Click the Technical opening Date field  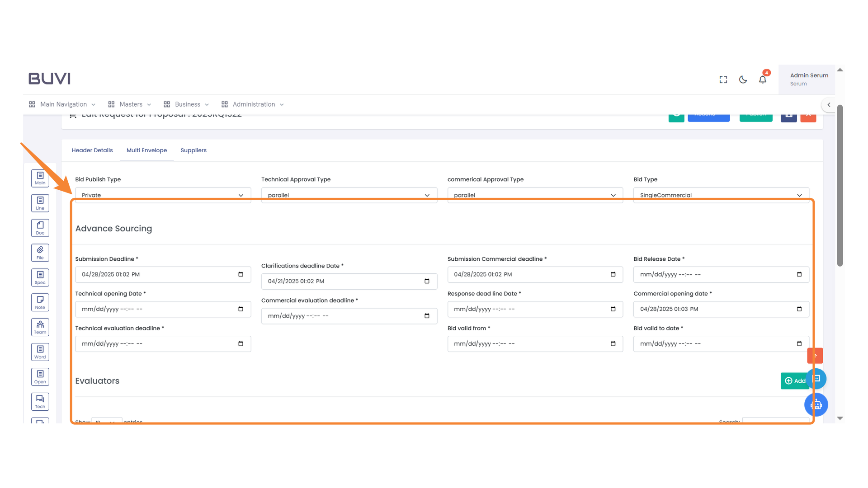(x=158, y=309)
